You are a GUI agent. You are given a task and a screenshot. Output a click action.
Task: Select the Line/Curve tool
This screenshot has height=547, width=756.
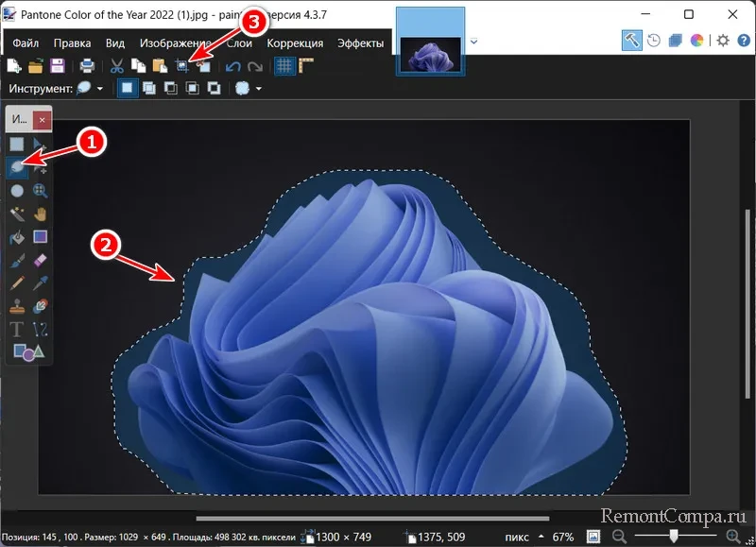coord(40,329)
